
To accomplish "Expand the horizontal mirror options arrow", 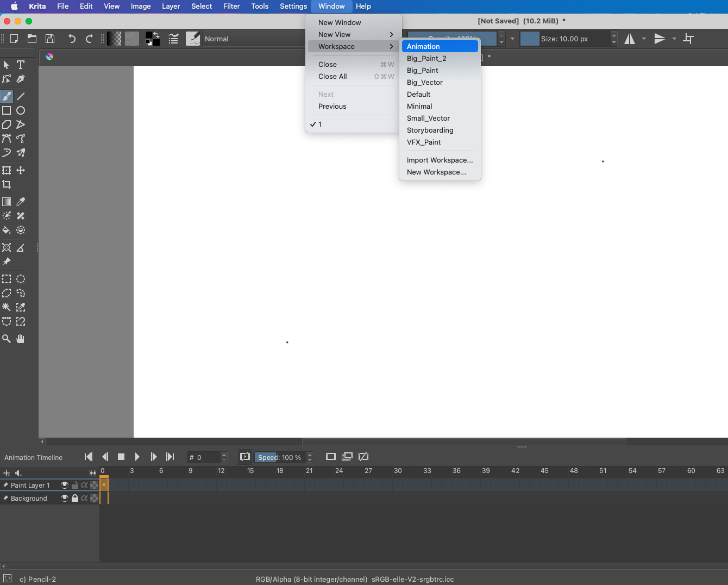I will 644,39.
